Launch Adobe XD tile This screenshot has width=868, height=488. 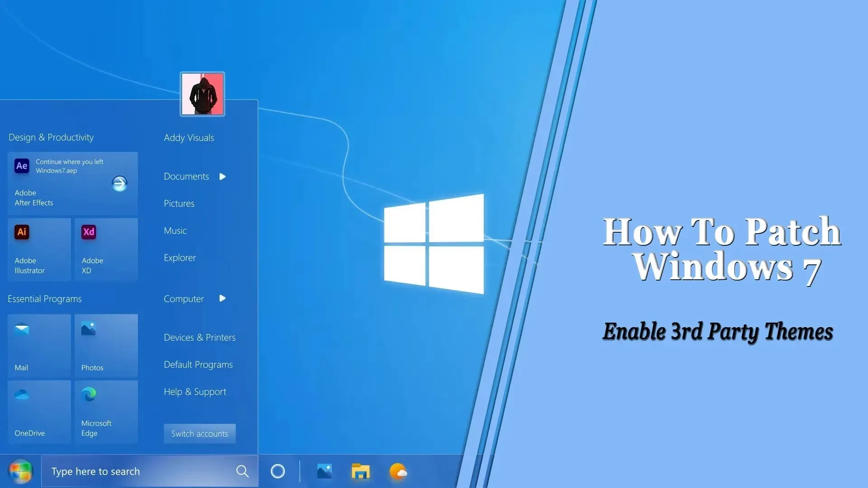(106, 249)
